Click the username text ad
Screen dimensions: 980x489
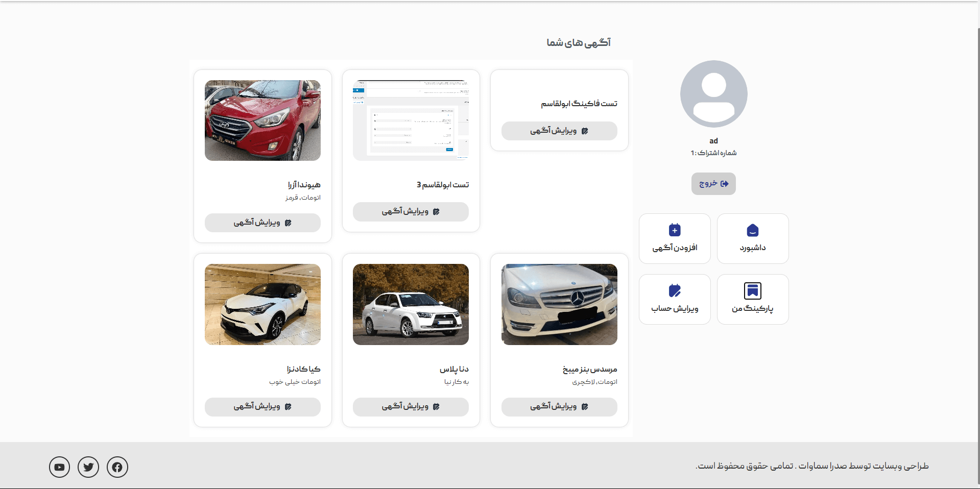pos(713,141)
